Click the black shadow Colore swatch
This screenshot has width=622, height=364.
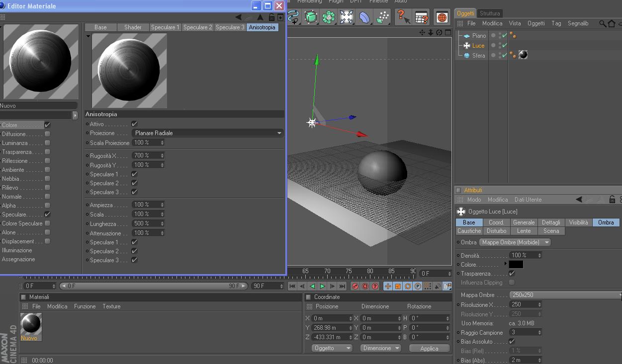click(516, 265)
